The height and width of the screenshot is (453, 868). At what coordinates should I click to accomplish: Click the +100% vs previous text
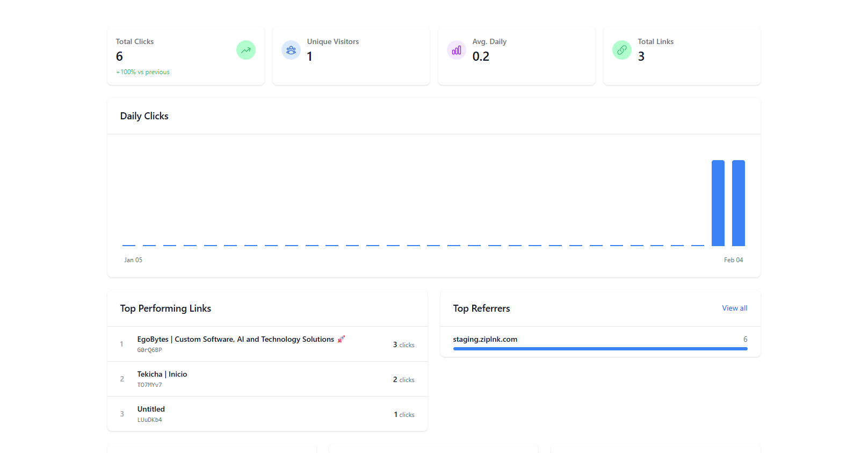tap(143, 72)
